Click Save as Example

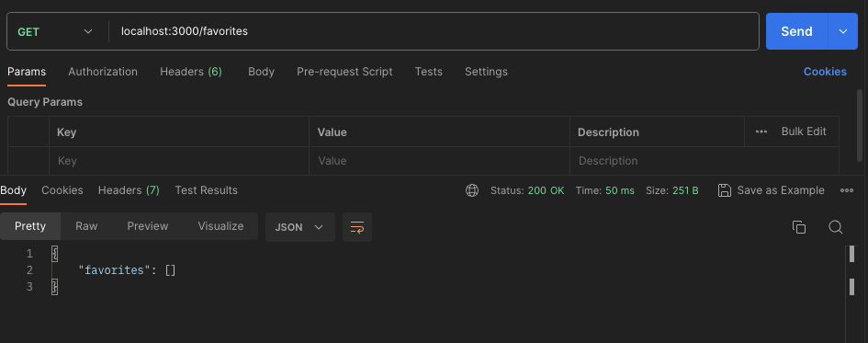point(772,190)
